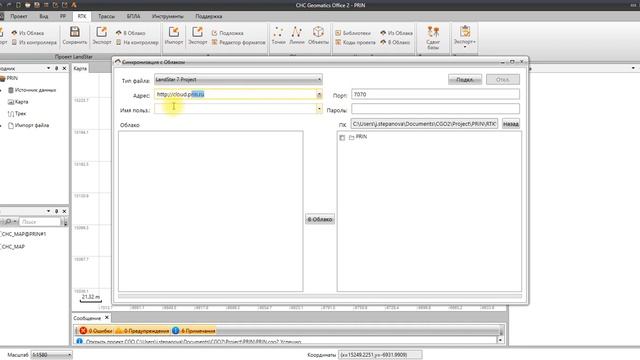Click На контроллер in the ribbon
This screenshot has height=360, width=640.
pos(137,42)
